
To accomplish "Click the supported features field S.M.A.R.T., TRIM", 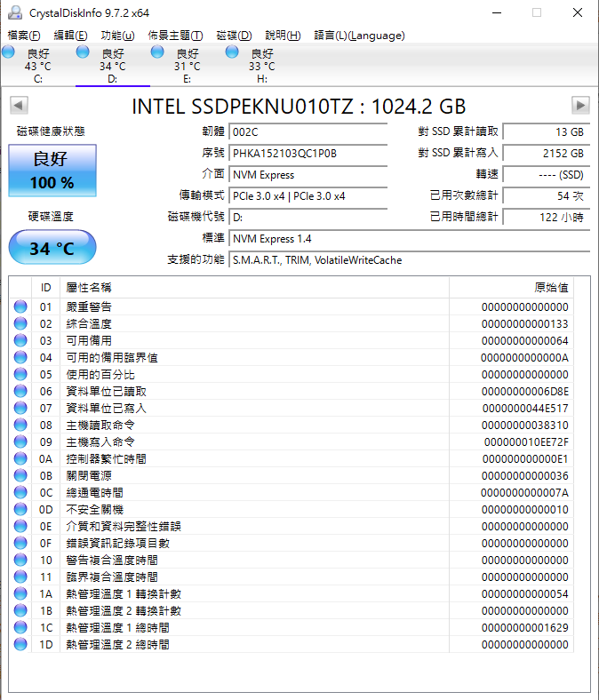I will (409, 260).
